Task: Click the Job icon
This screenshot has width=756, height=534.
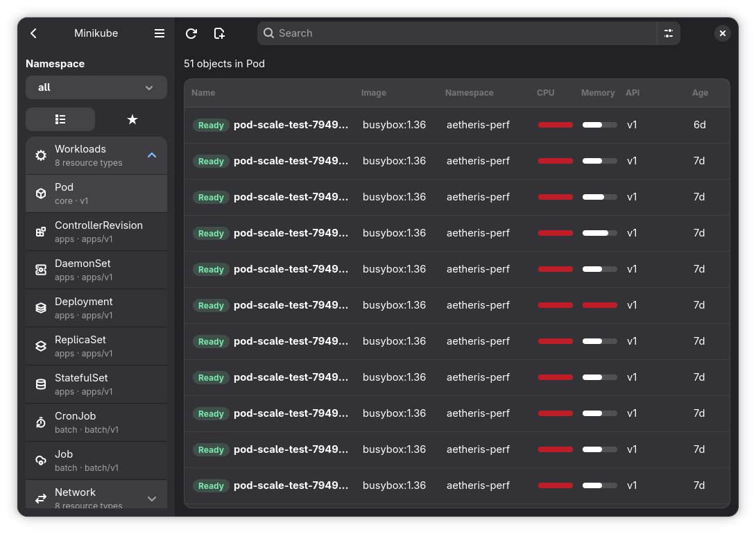Action: [41, 460]
